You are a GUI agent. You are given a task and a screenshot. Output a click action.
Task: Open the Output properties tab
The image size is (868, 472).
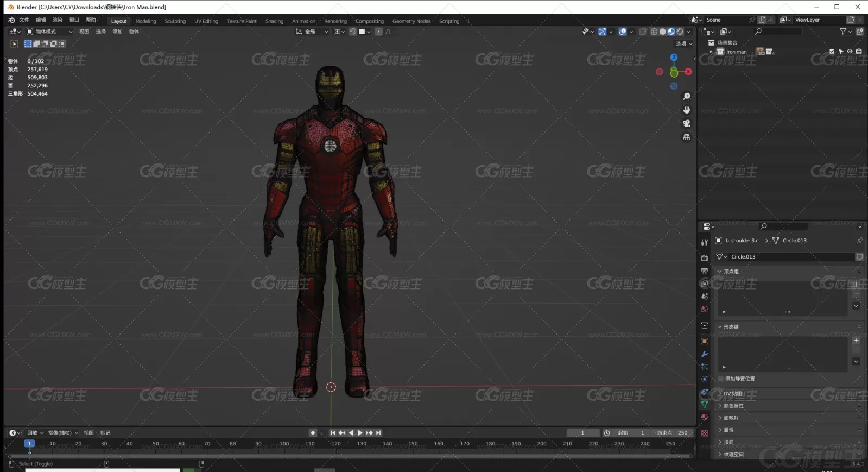[705, 270]
